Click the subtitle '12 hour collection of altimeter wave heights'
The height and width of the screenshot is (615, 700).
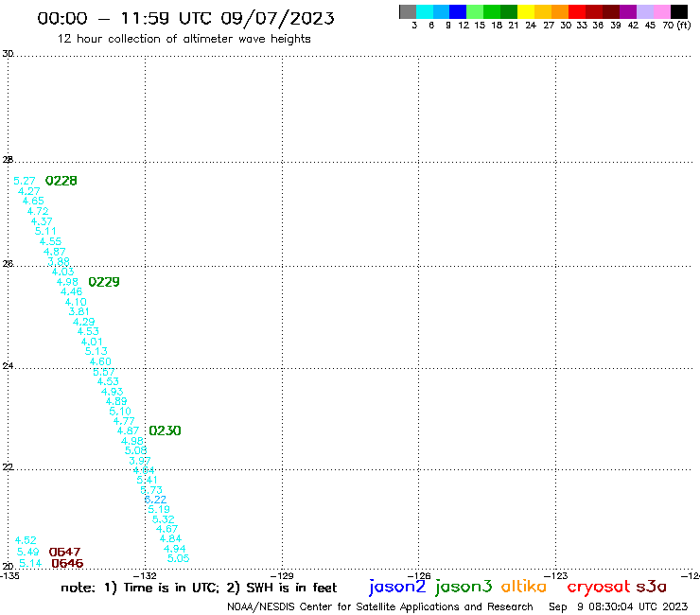[184, 39]
